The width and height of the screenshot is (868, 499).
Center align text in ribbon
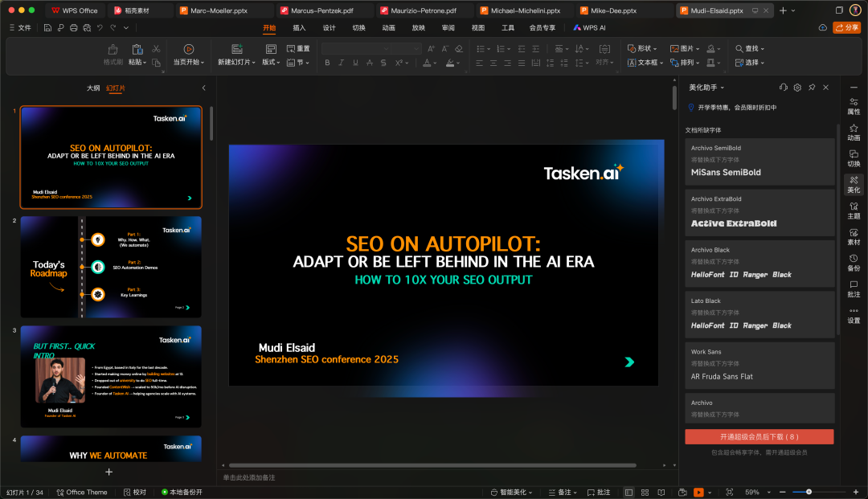coord(493,63)
